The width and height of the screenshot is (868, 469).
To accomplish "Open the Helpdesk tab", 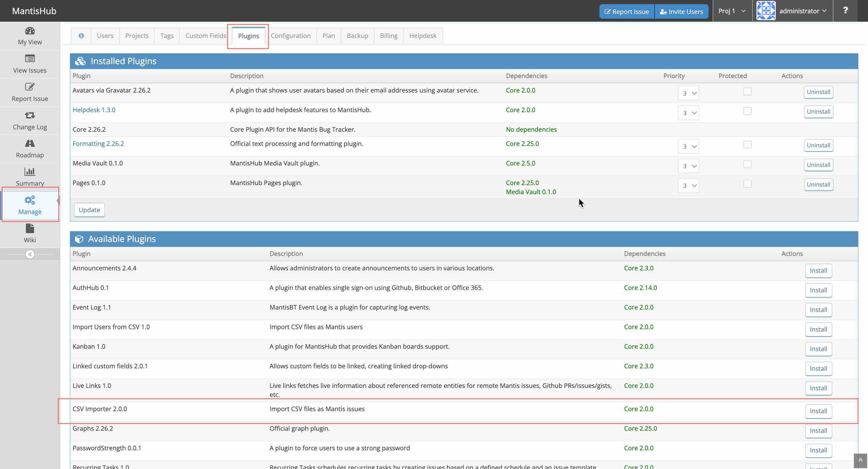I will coord(423,36).
